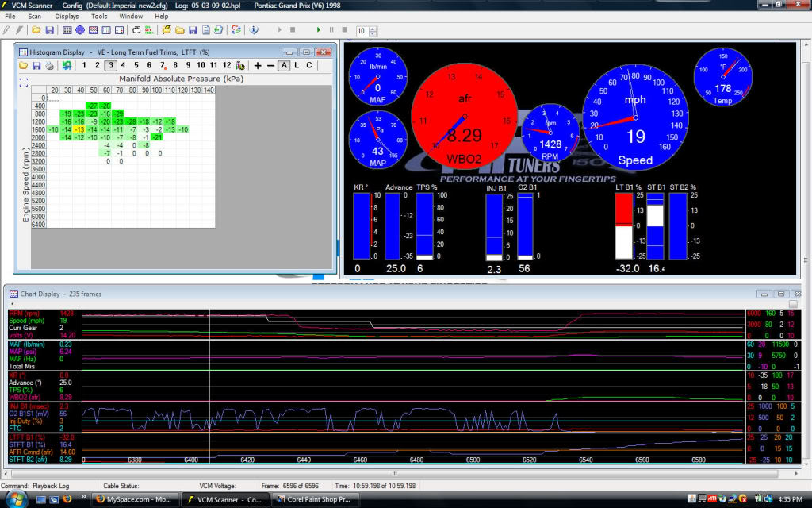
Task: Click the Temp gauge
Action: (723, 77)
